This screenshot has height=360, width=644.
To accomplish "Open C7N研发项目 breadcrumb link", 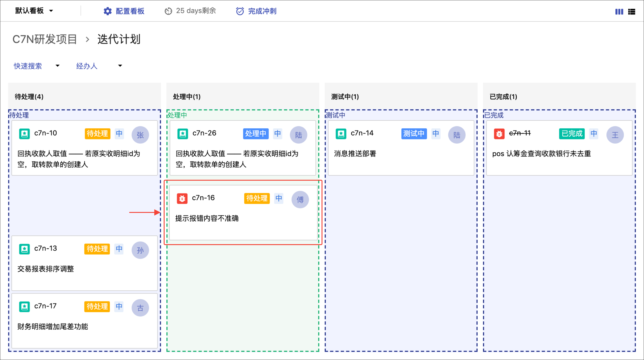I will point(45,39).
